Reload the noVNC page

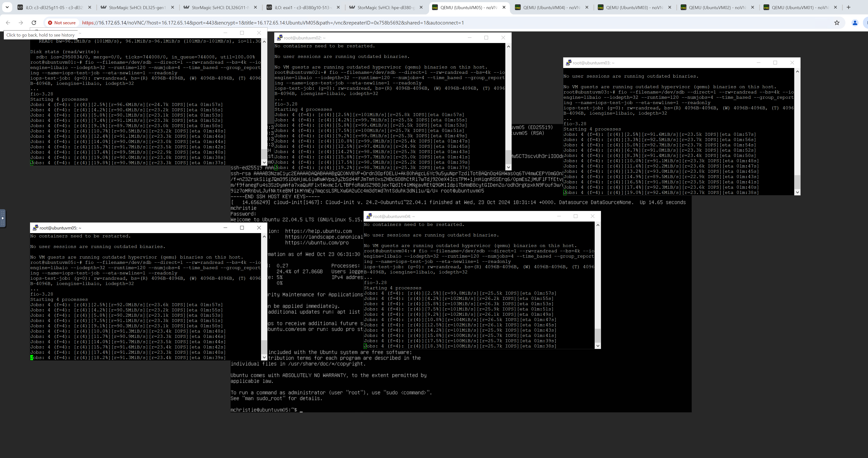[34, 23]
